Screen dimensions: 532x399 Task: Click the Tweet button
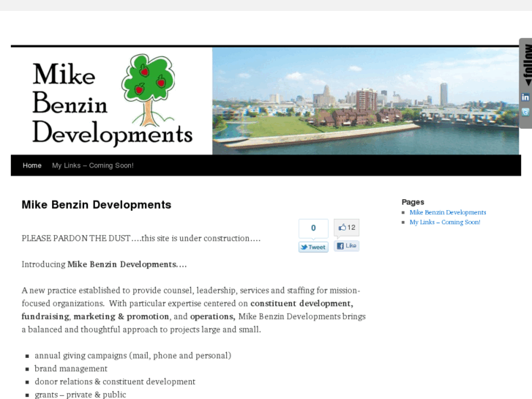(x=313, y=247)
